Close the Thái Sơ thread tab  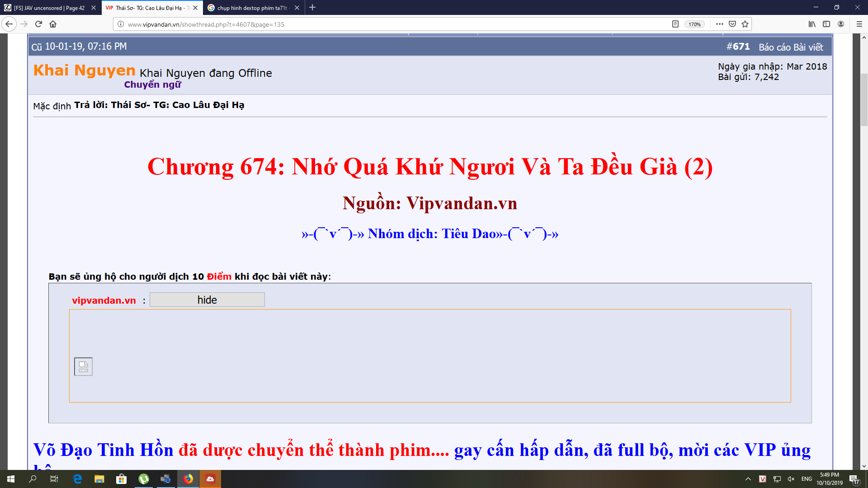click(195, 8)
